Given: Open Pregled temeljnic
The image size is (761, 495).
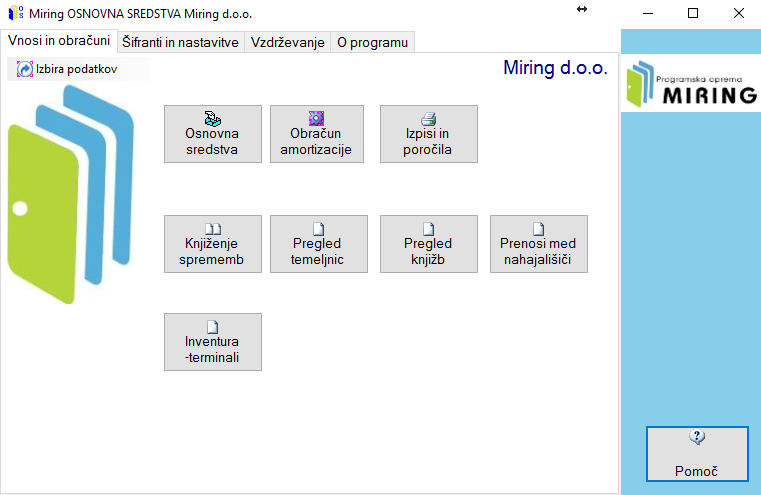Looking at the screenshot, I should click(x=318, y=244).
